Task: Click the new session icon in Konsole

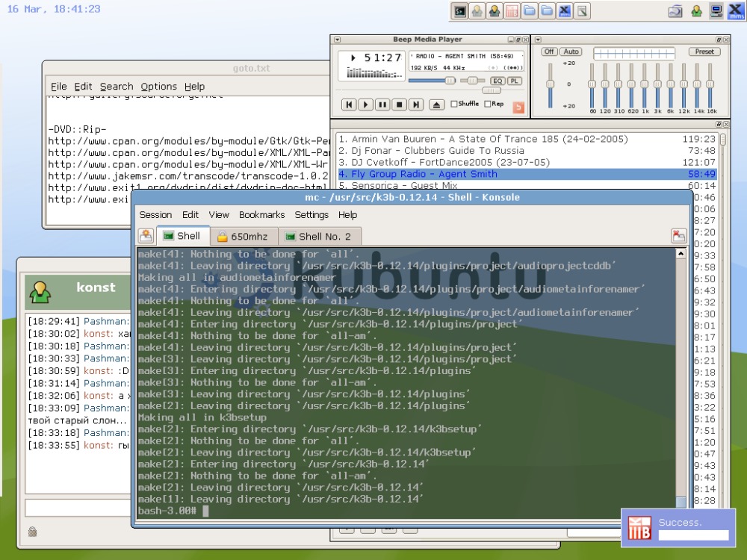Action: (146, 236)
